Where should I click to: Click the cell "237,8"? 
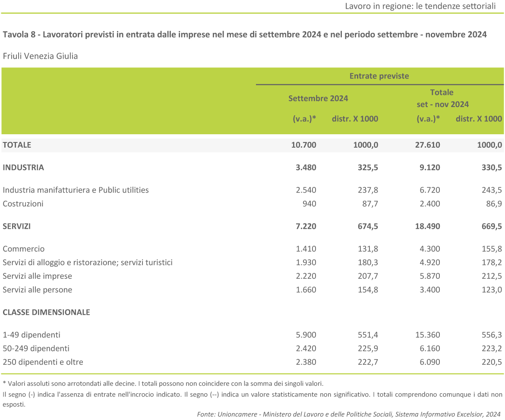368,190
